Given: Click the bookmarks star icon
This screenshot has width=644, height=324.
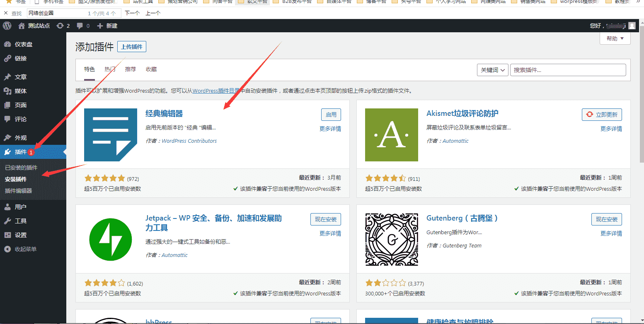Looking at the screenshot, I should point(8,2).
